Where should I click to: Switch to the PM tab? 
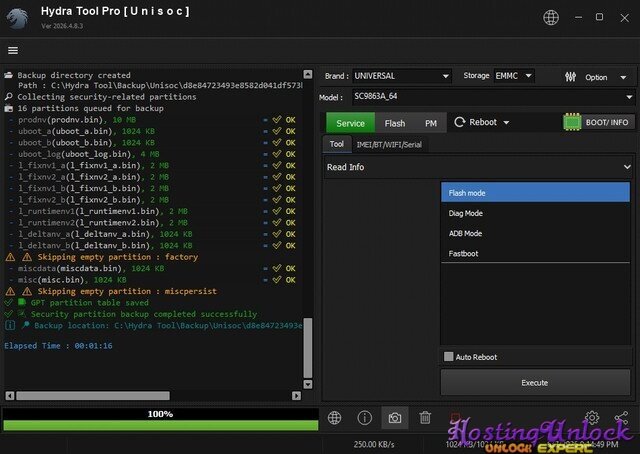pyautogui.click(x=431, y=123)
